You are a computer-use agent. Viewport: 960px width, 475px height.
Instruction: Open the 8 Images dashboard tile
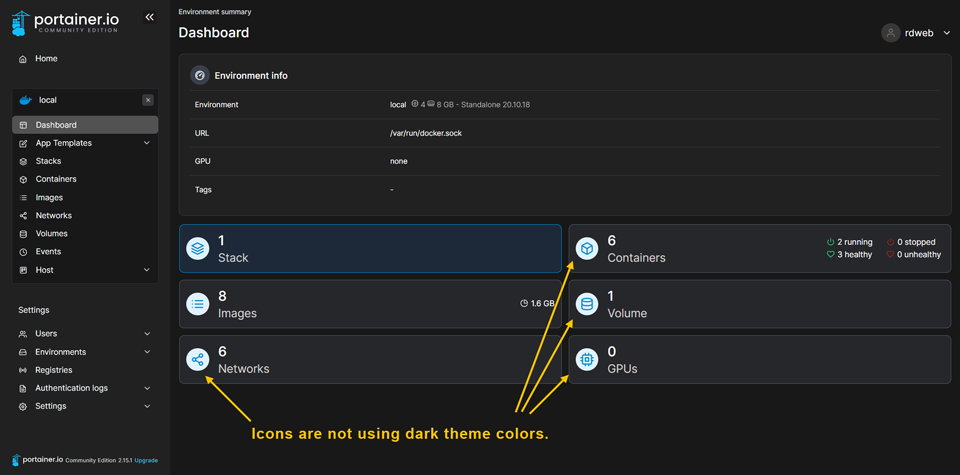coord(370,304)
